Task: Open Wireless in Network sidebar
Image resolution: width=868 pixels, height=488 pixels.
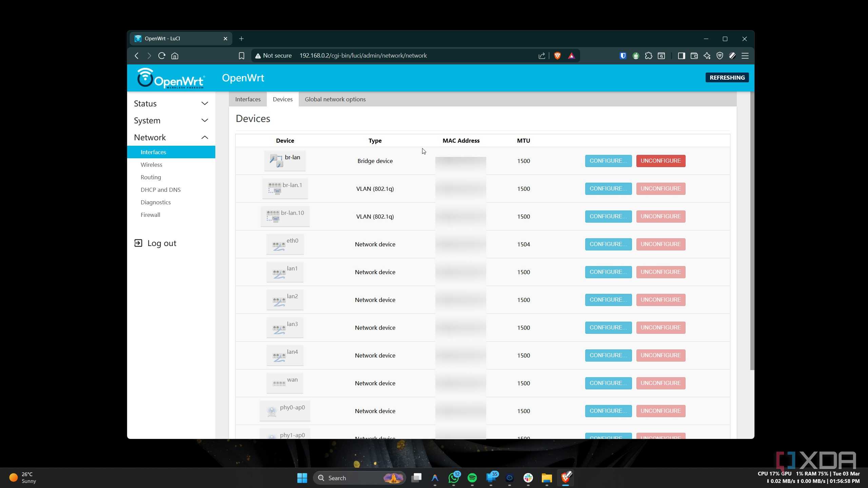Action: (x=151, y=165)
